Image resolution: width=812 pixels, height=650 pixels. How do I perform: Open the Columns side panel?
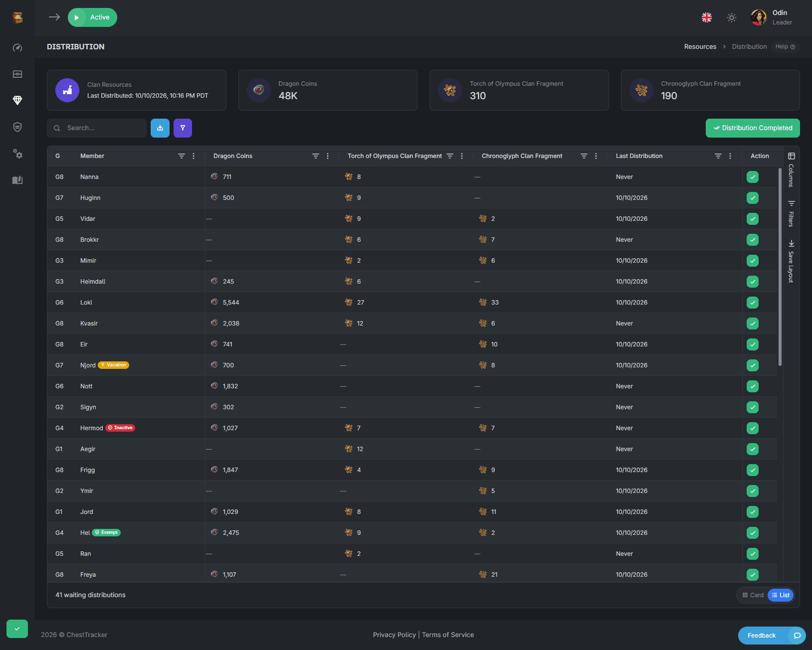[x=791, y=170]
